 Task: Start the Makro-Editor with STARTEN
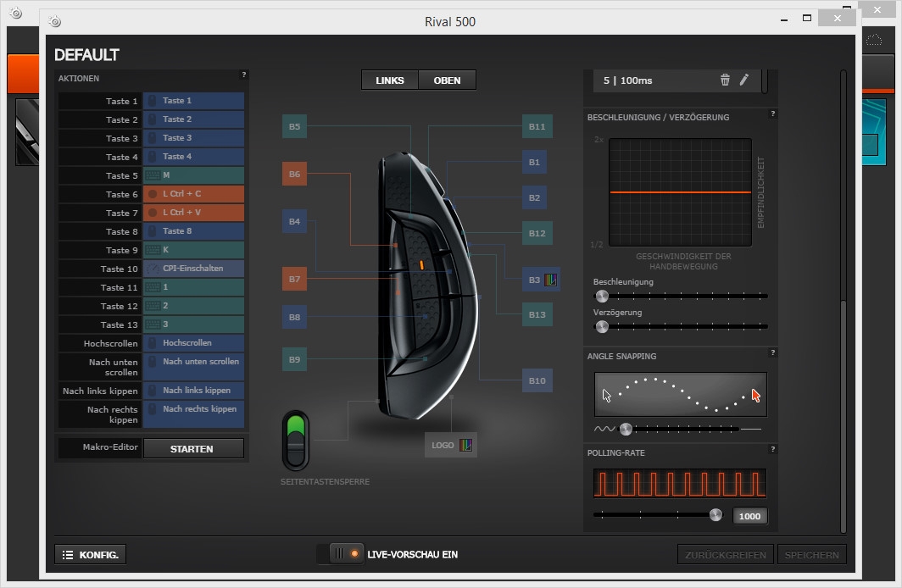(x=193, y=449)
